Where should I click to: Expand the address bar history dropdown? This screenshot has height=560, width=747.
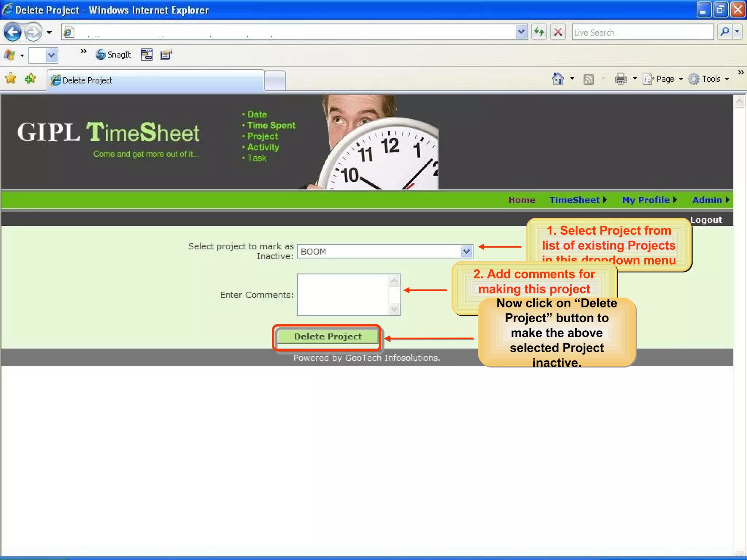521,32
